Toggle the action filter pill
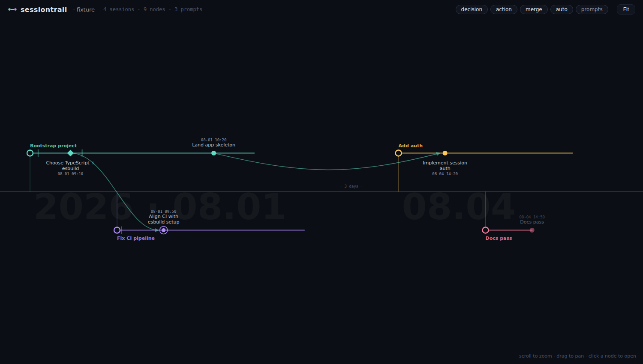 (x=504, y=9)
